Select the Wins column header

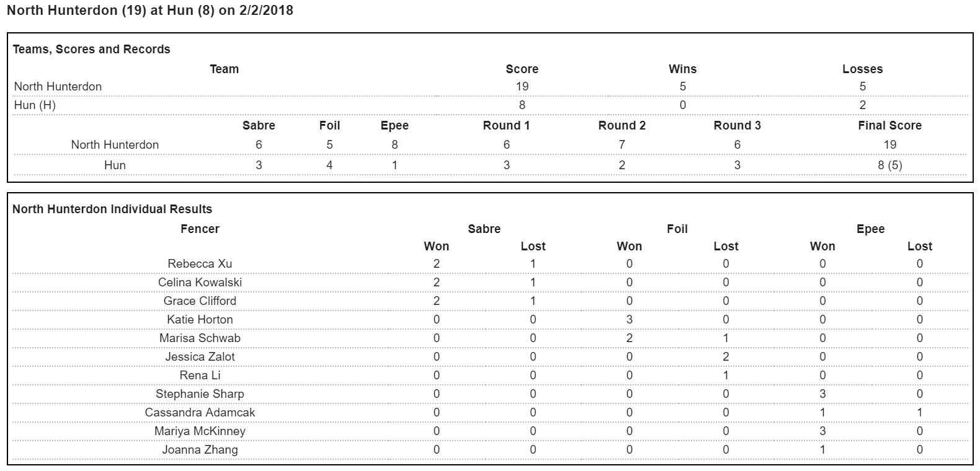coord(682,69)
